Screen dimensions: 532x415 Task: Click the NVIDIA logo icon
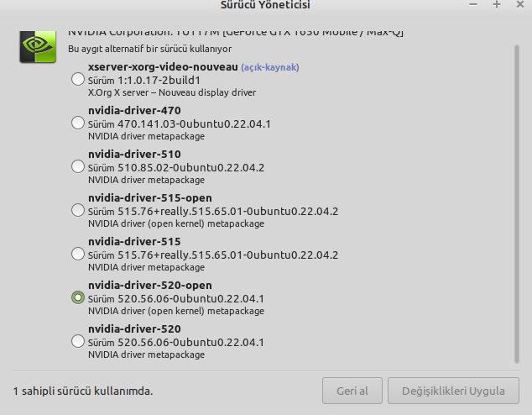pos(38,47)
